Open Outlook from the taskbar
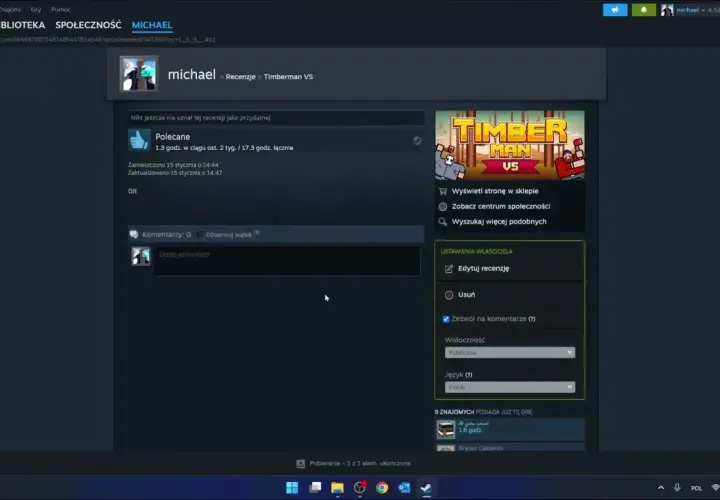The image size is (720, 500). click(404, 488)
